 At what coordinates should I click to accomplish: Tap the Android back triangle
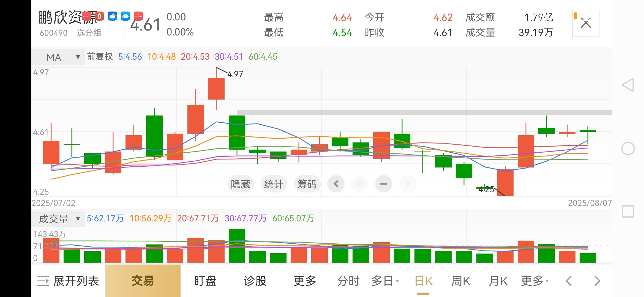[x=628, y=85]
